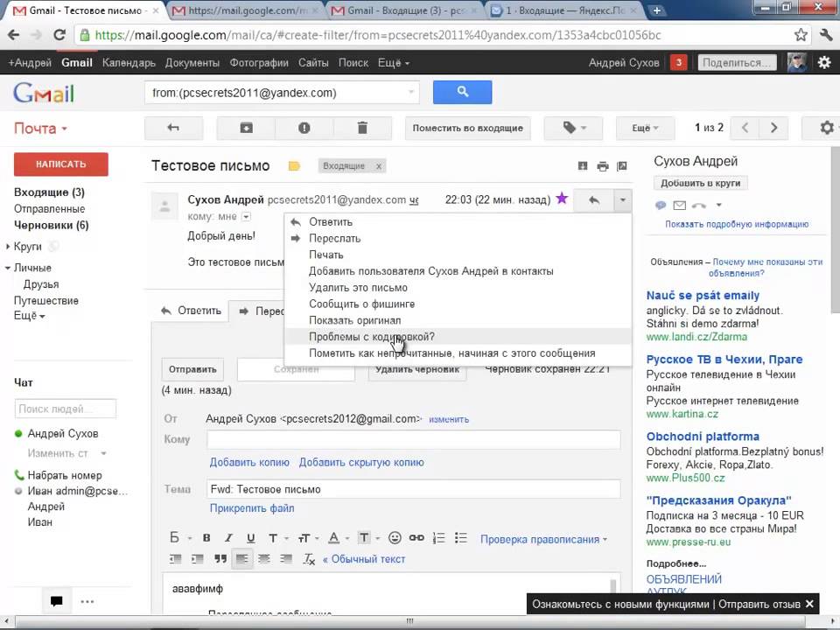Open the Проверка правописания dropdown
The image size is (840, 630).
pyautogui.click(x=543, y=539)
